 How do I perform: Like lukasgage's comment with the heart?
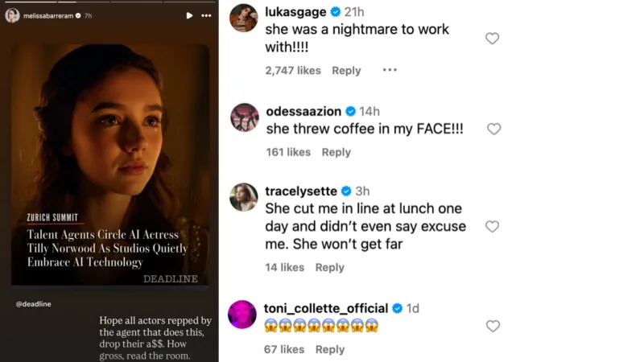[492, 39]
